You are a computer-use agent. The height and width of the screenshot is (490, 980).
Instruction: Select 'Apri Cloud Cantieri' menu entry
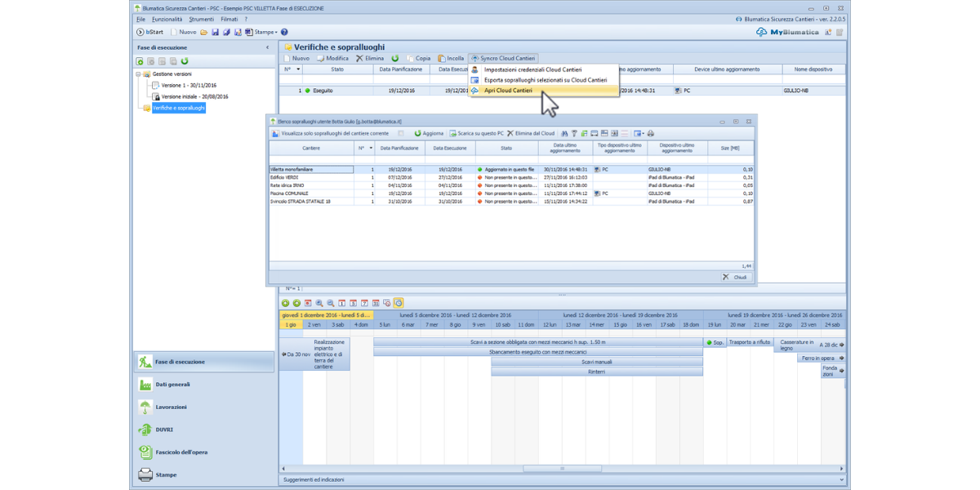click(x=508, y=91)
